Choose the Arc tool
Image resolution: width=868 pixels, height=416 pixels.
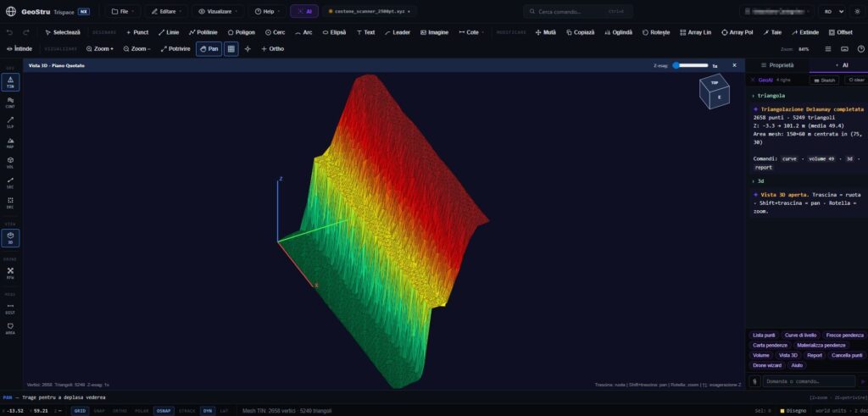click(x=304, y=33)
